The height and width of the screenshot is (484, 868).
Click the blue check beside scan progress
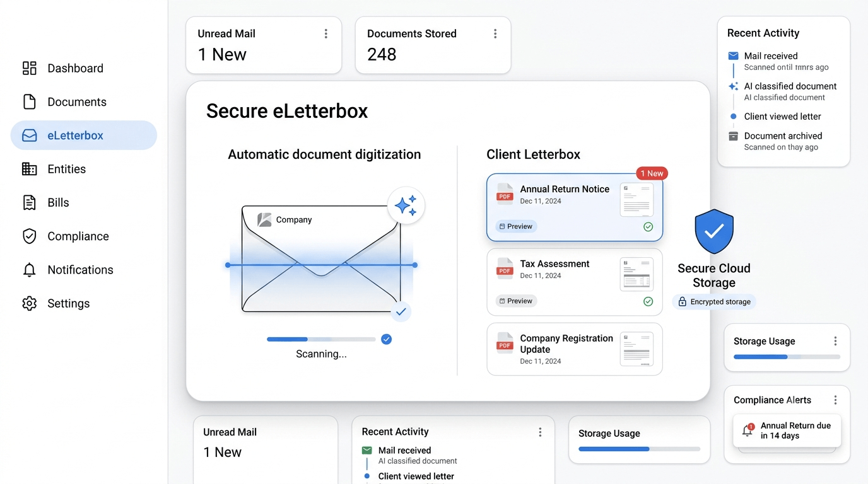tap(387, 339)
